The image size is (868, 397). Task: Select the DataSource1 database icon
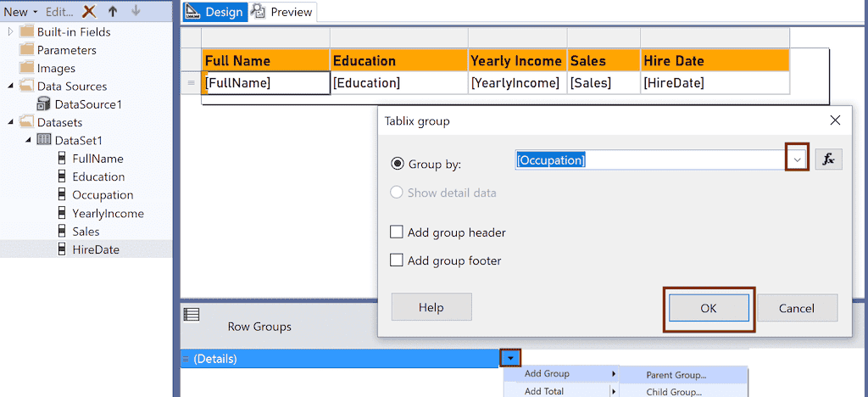[43, 104]
